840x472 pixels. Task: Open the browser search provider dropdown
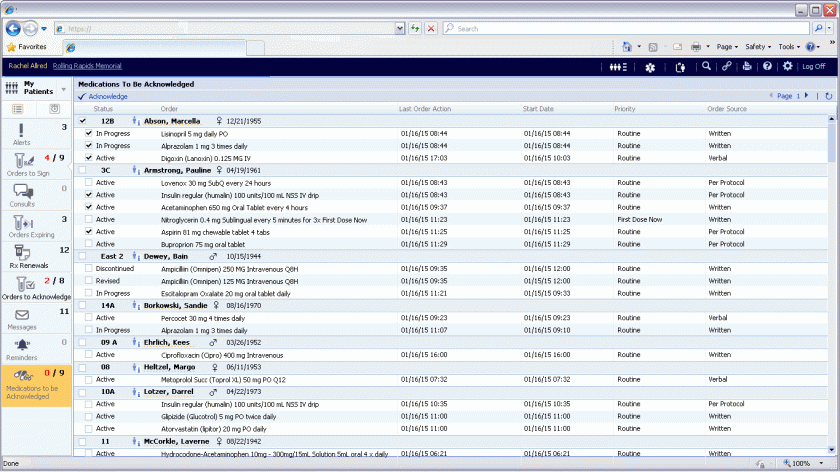(830, 28)
